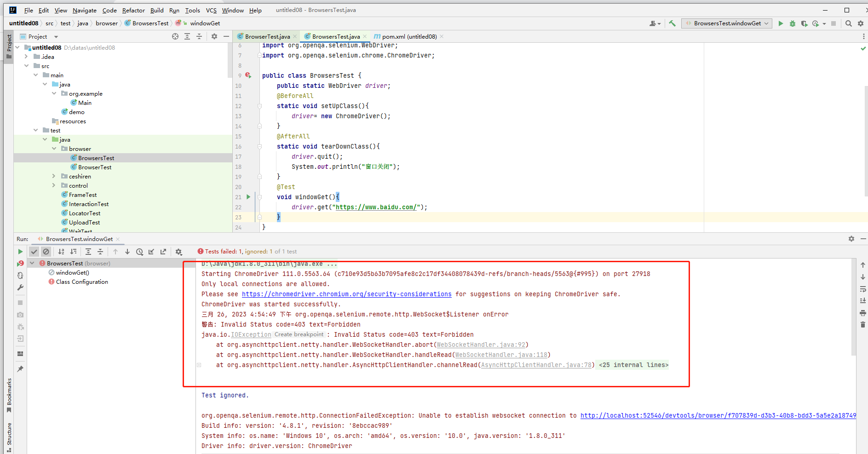The width and height of the screenshot is (868, 454).
Task: Open the Navigate menu
Action: point(85,10)
